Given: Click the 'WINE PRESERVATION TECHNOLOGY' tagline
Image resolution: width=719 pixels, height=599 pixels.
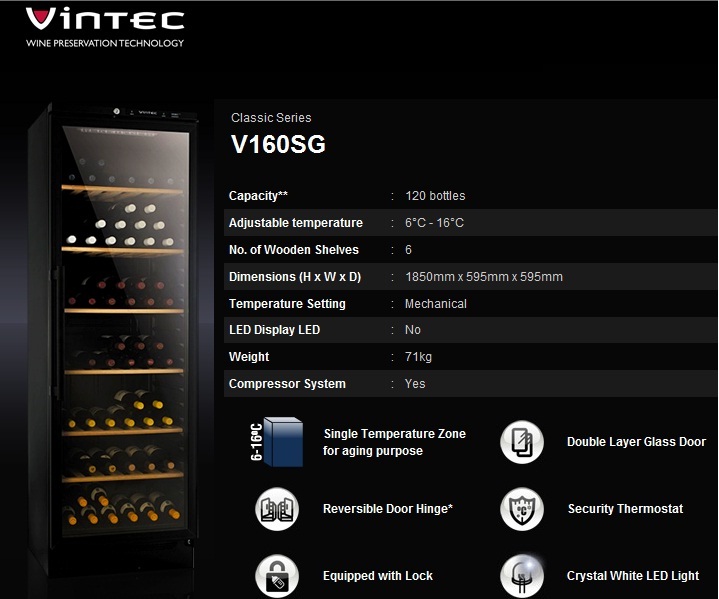Looking at the screenshot, I should [x=105, y=43].
